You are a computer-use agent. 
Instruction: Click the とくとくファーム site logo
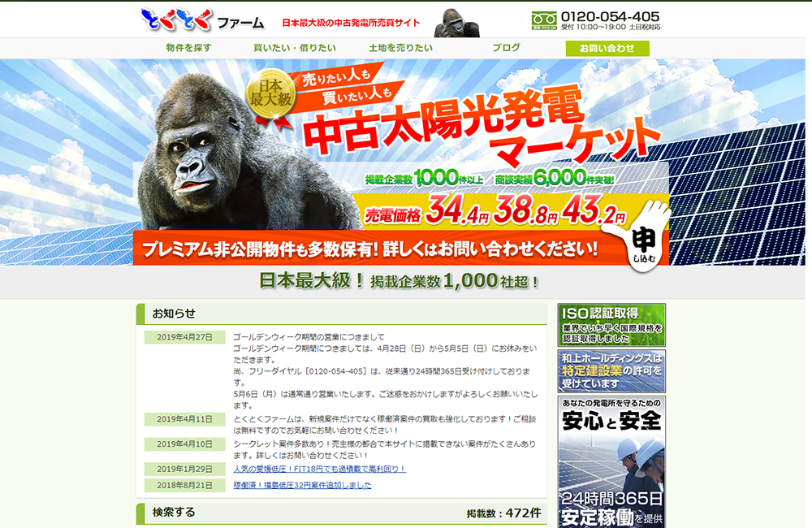(x=202, y=20)
